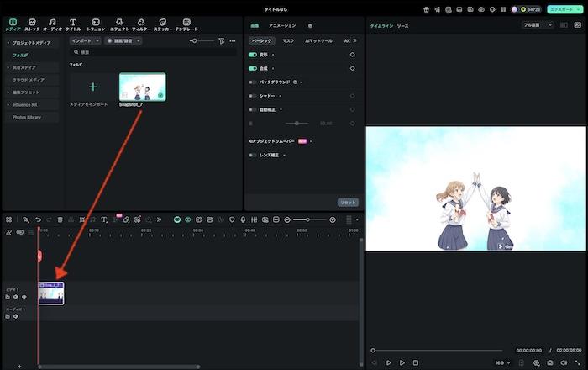Open the オーディオ (Audio) library icon
The height and width of the screenshot is (370, 588).
(52, 22)
